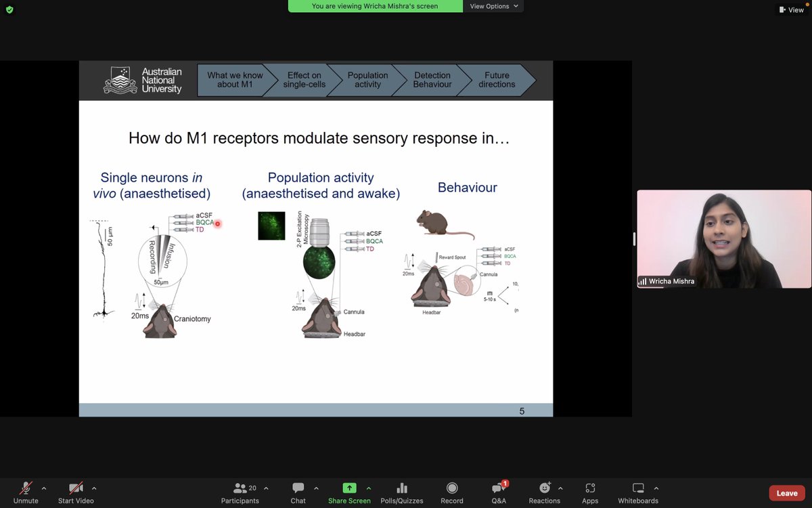Click 'Effect on single-cells' slide tab
The height and width of the screenshot is (508, 812).
coord(304,80)
